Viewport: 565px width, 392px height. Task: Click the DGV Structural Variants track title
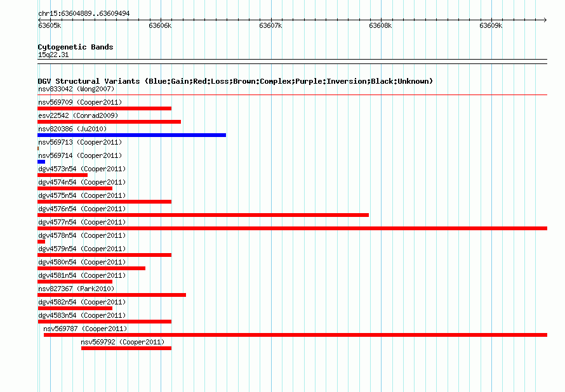[x=235, y=81]
